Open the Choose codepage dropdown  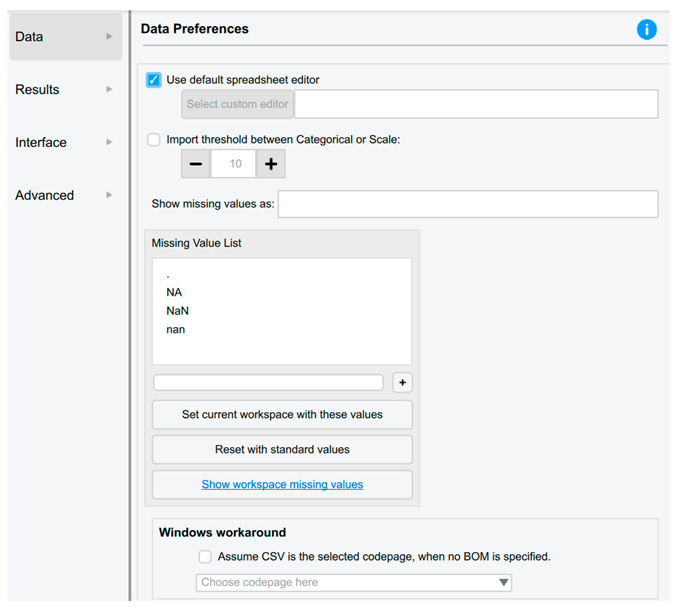(354, 582)
